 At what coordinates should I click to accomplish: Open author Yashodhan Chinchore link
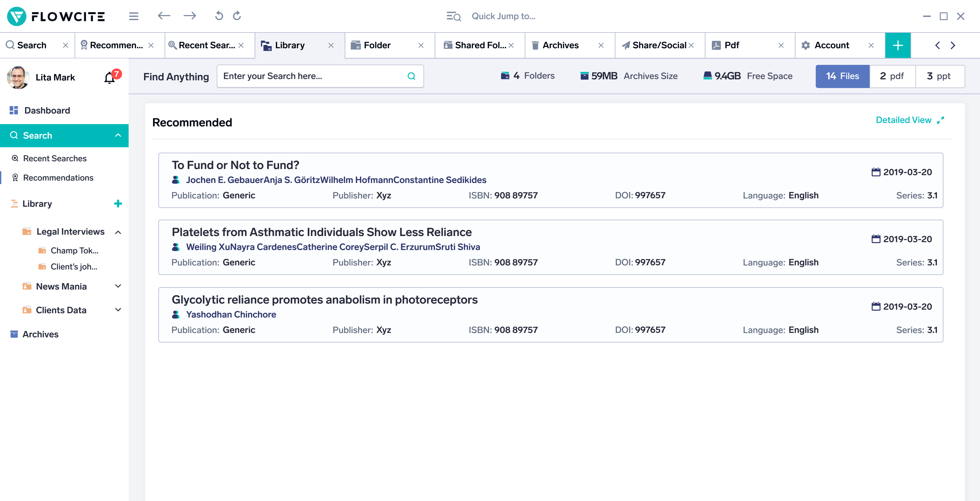point(231,314)
